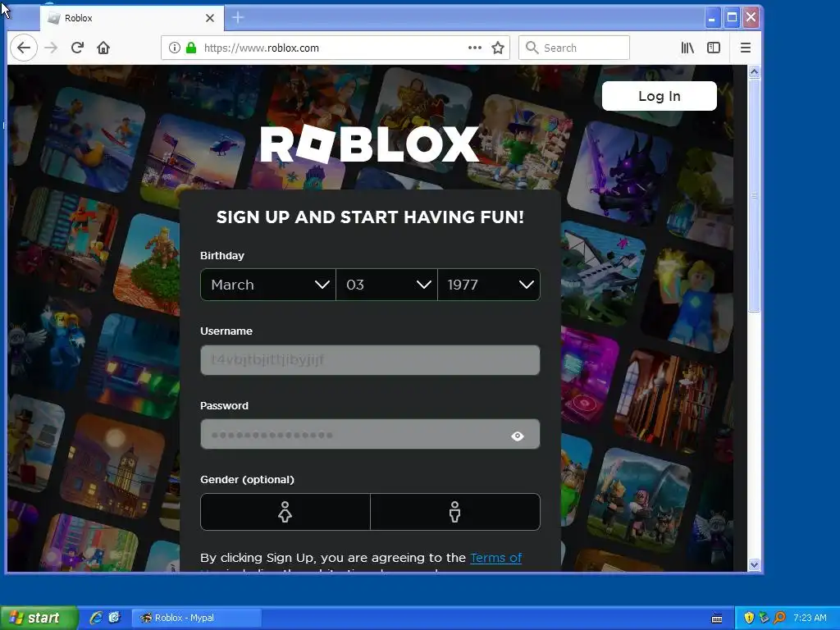The width and height of the screenshot is (840, 630).
Task: Maximize the Mypal browser window
Action: click(x=732, y=18)
